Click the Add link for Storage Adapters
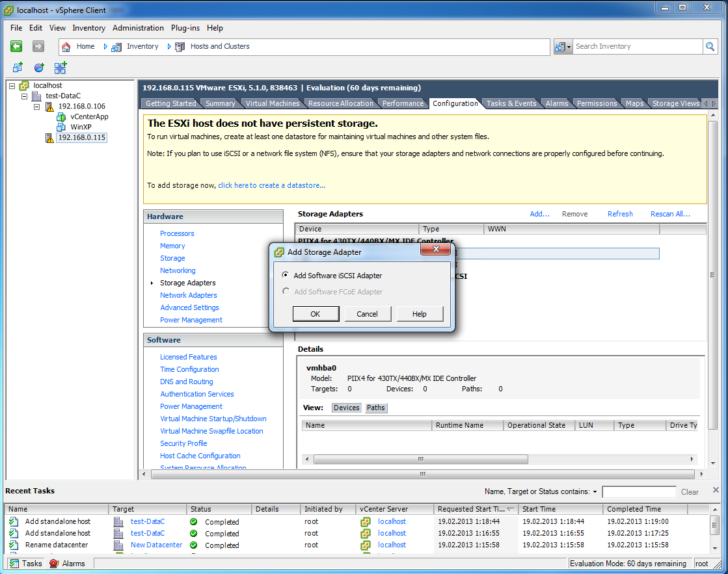 [x=539, y=214]
